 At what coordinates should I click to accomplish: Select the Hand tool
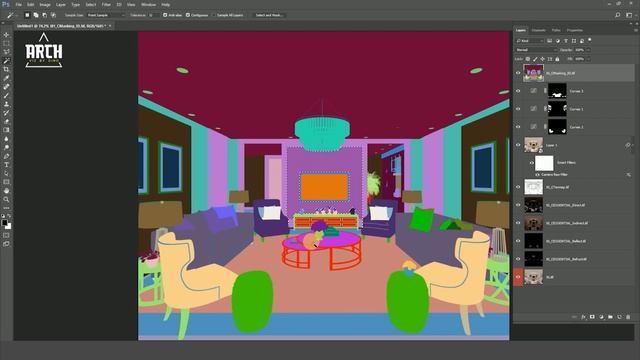click(x=6, y=191)
